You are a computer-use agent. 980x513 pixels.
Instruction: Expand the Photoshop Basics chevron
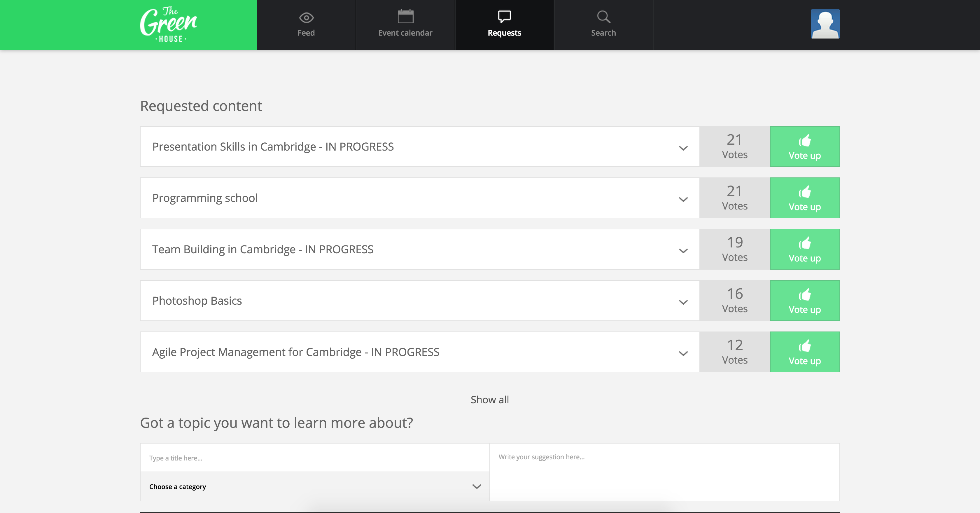683,302
